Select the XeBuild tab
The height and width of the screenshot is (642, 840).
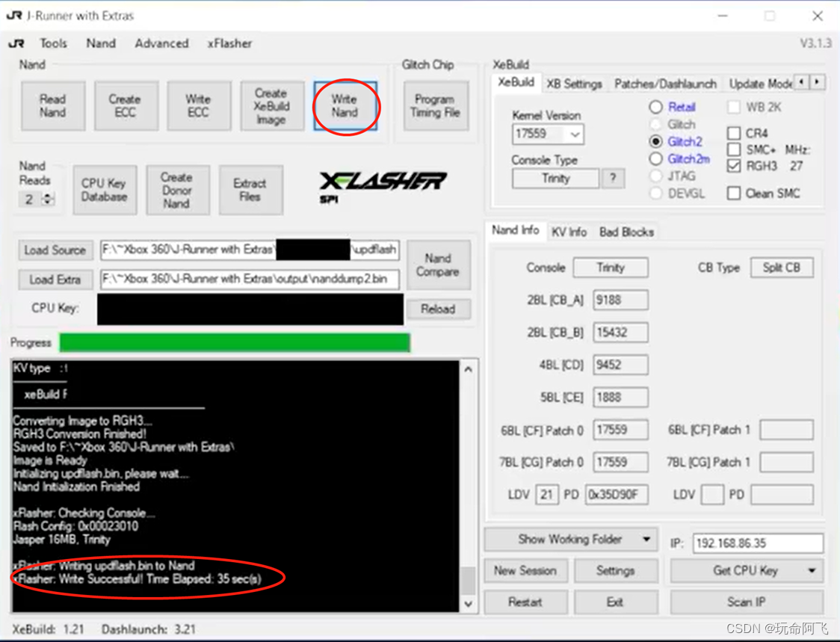point(516,82)
